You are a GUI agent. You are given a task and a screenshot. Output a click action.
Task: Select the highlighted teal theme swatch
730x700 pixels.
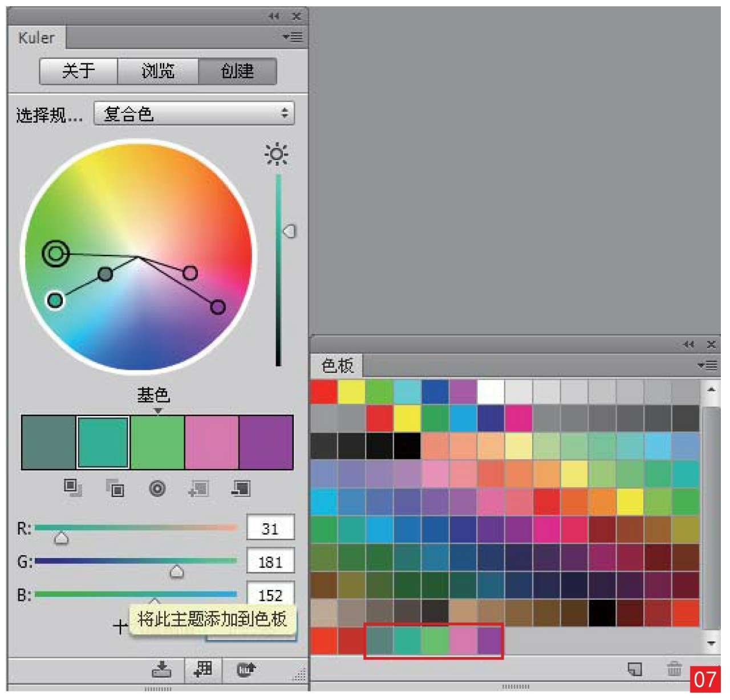tap(103, 442)
